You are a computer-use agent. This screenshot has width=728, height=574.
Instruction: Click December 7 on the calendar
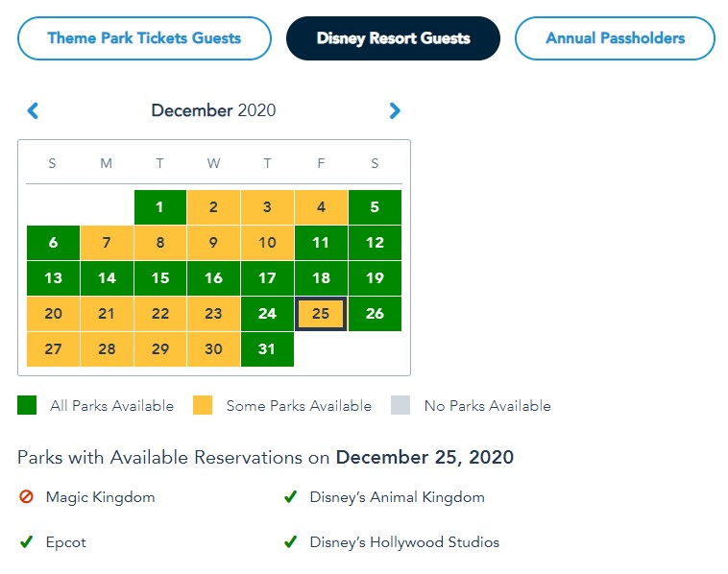tap(106, 243)
